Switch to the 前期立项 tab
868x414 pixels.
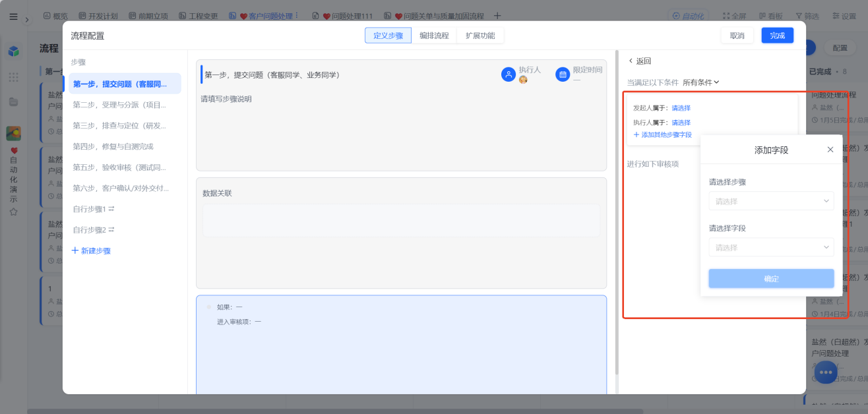148,16
